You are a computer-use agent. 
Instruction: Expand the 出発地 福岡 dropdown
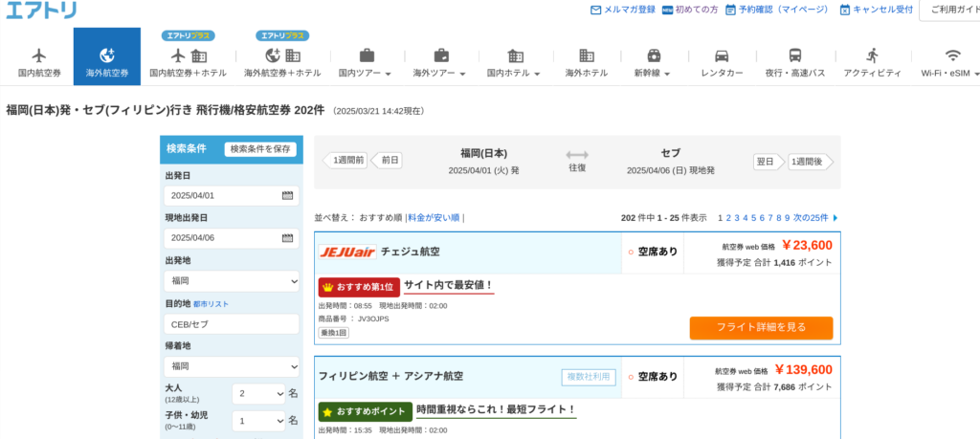tap(232, 281)
